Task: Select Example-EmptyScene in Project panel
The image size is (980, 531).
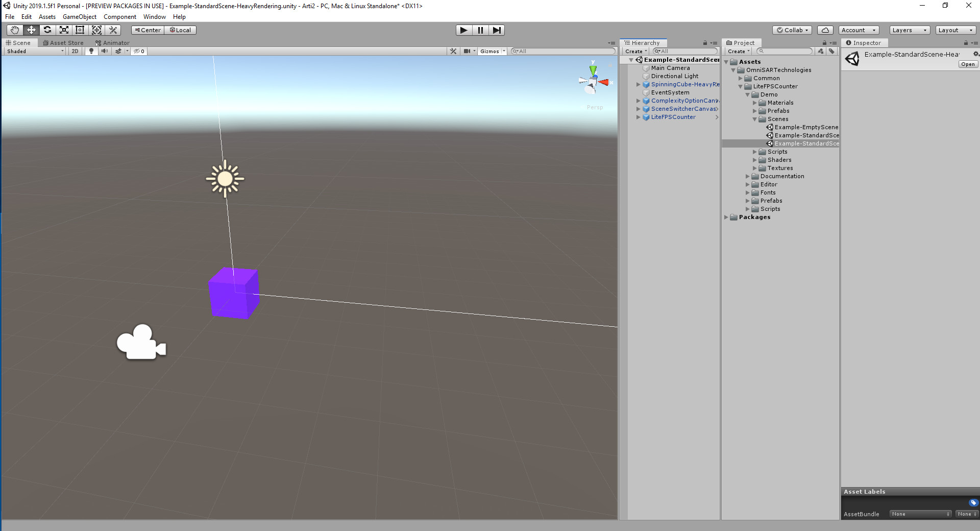Action: (x=806, y=127)
